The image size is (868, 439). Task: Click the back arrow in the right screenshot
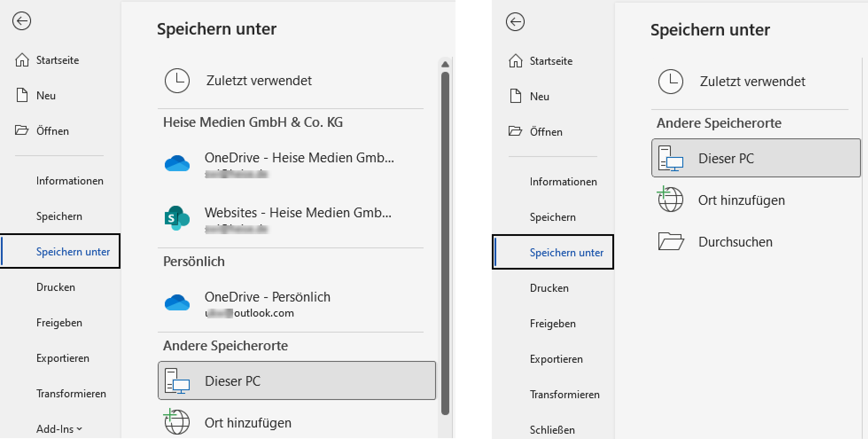515,22
